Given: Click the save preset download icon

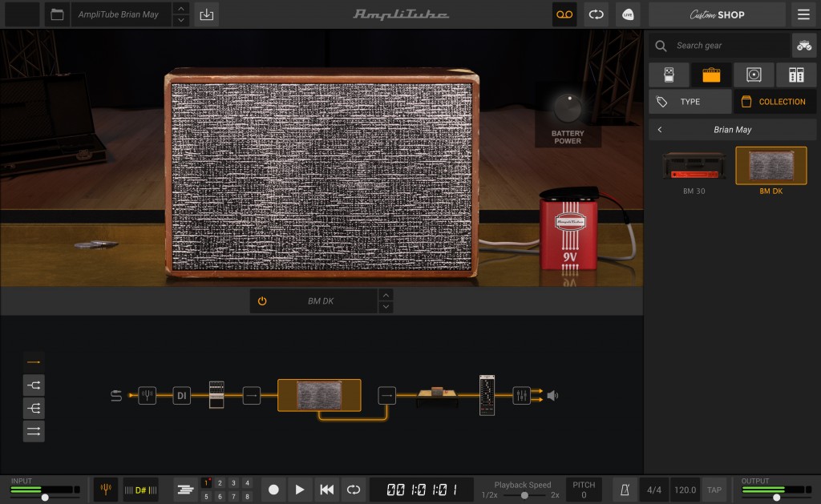Looking at the screenshot, I should click(206, 14).
